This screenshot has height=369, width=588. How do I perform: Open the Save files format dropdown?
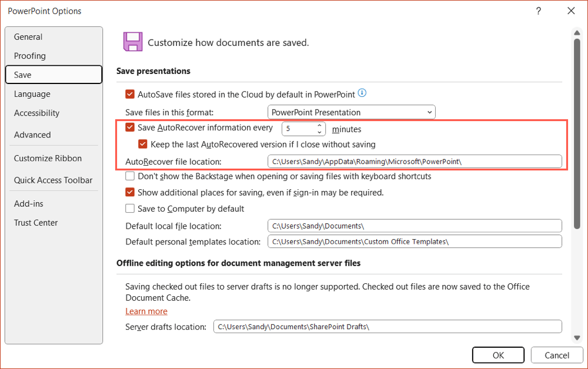pyautogui.click(x=351, y=112)
